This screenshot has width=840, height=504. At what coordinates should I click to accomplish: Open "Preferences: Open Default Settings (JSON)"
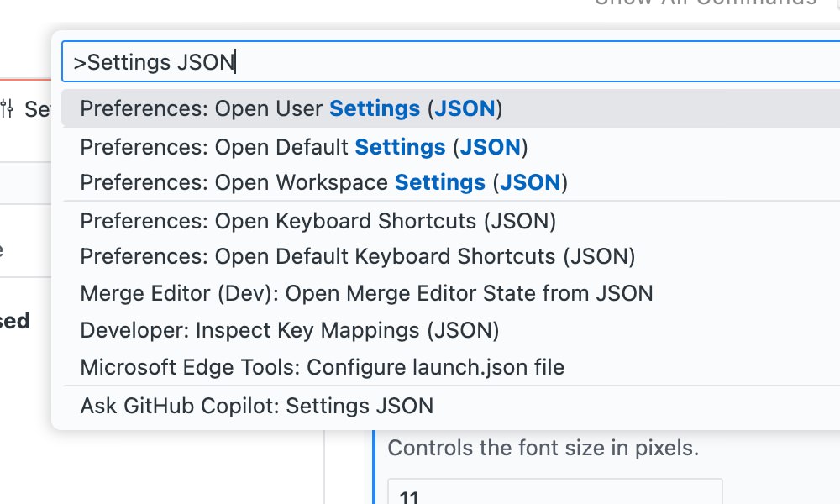tap(302, 147)
